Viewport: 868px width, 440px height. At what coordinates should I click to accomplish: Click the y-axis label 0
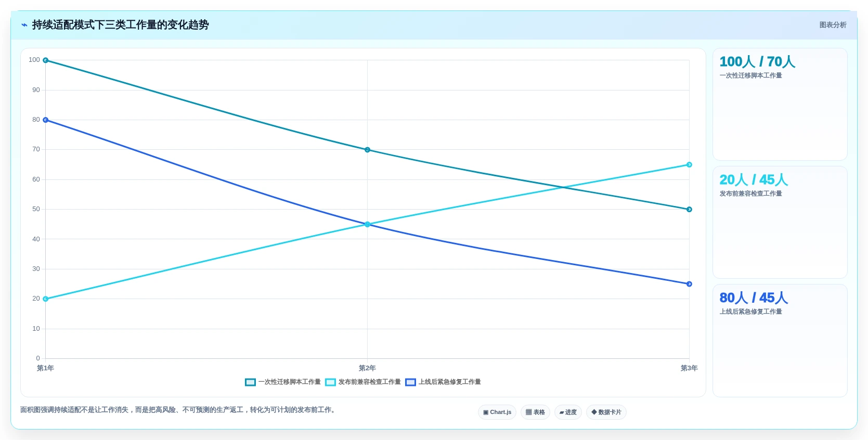tap(38, 358)
